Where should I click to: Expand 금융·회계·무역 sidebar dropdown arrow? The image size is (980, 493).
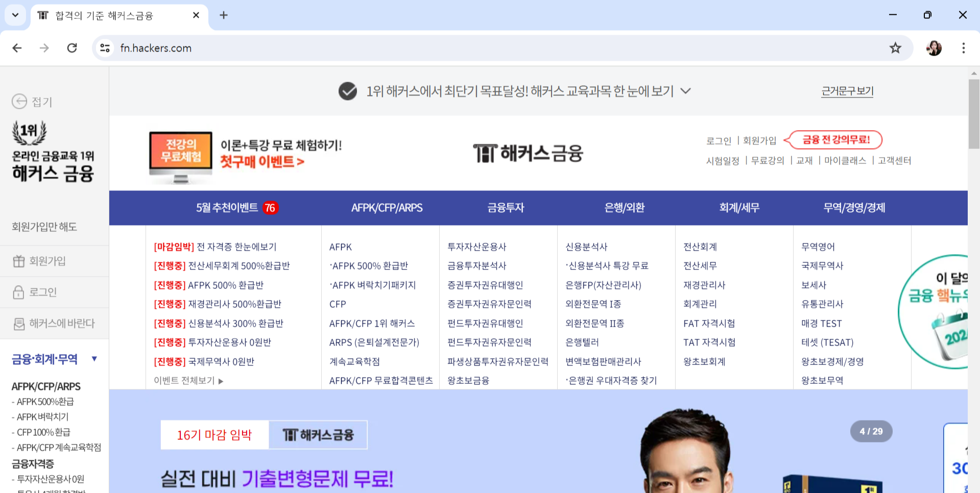tap(94, 359)
